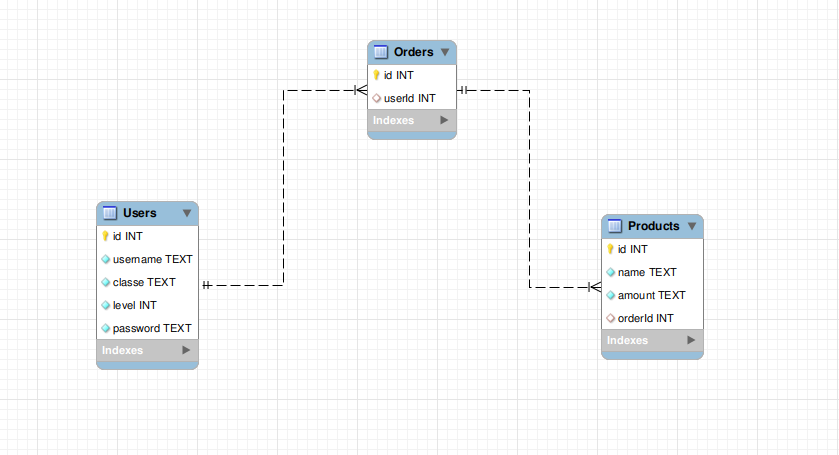Screen dimensions: 839x455
Task: Click the crow's foot connector at Products
Action: [594, 287]
